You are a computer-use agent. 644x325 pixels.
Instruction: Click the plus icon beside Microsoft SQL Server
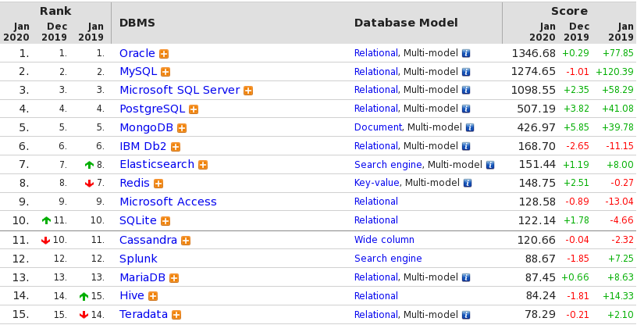coord(248,91)
